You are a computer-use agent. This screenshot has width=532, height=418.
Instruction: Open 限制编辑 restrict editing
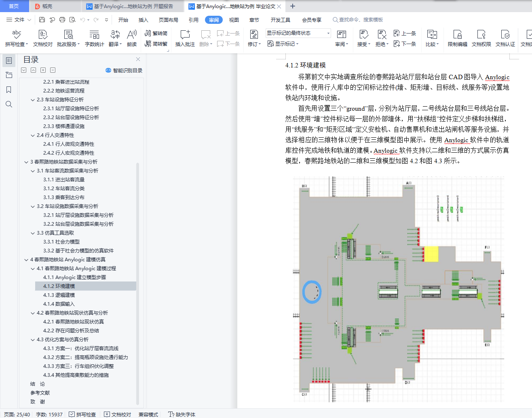click(x=458, y=38)
